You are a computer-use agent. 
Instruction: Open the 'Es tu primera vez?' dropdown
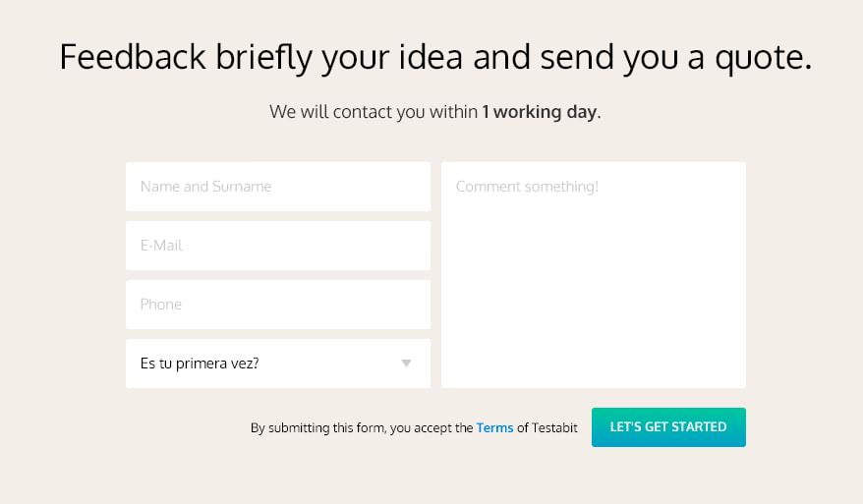[277, 364]
